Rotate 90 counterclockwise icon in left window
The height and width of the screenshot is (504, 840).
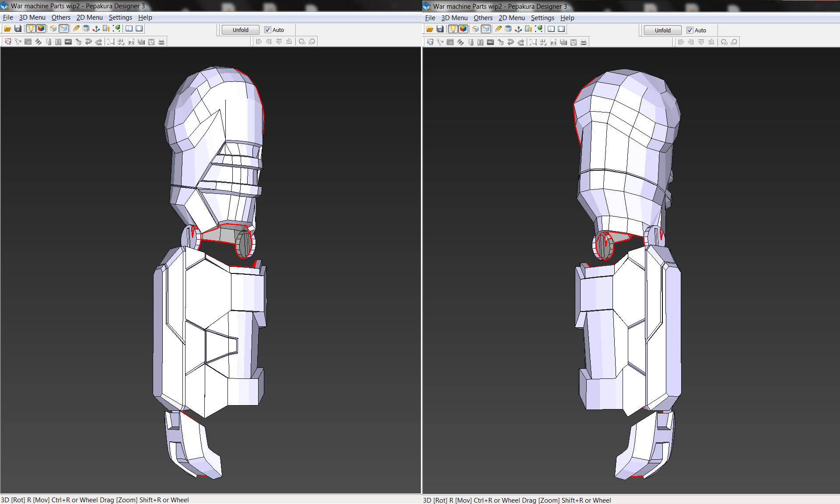tap(302, 42)
